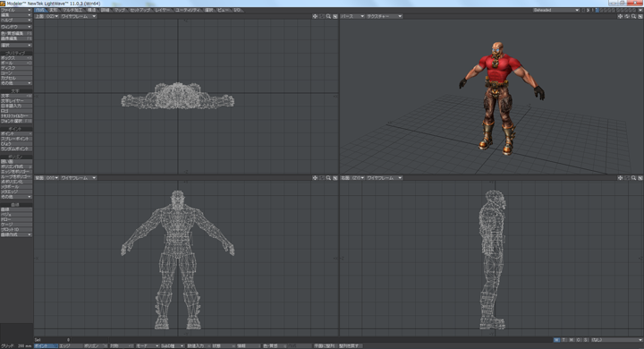Viewport: 644px width, 349px height.
Task: Open right viewport 右面 view type dropdown
Action: pyautogui.click(x=352, y=178)
